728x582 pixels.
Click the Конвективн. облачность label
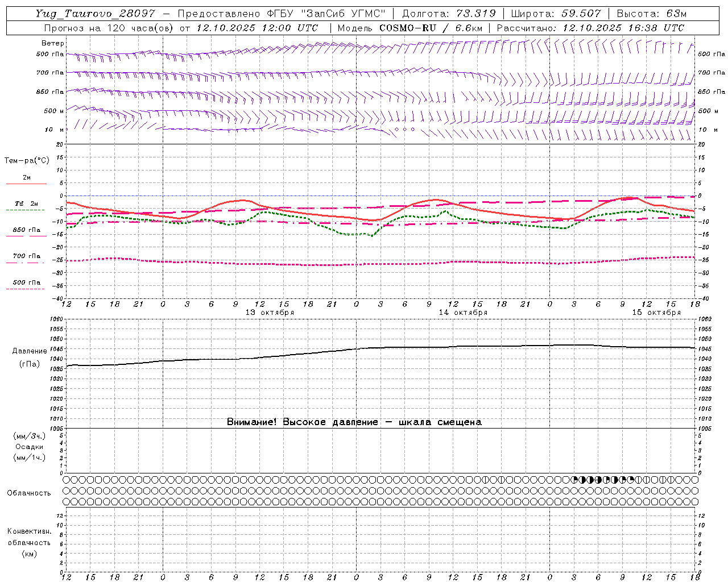click(x=29, y=537)
